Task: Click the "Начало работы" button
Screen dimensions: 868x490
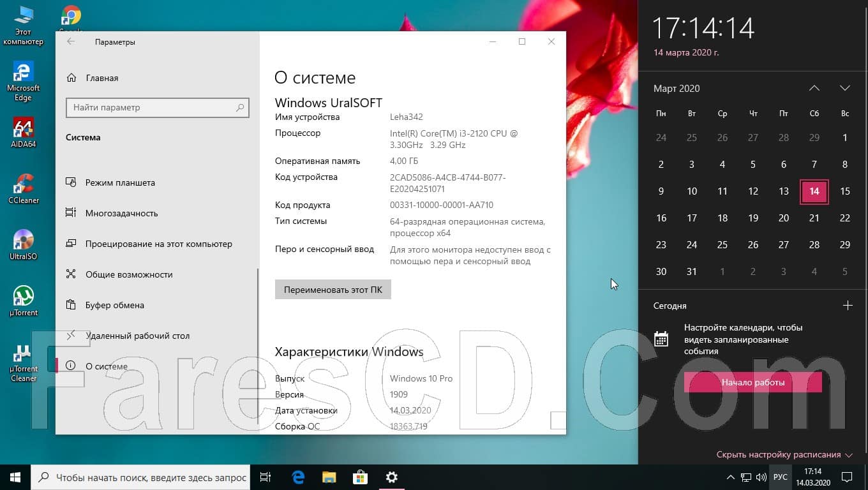Action: [753, 383]
